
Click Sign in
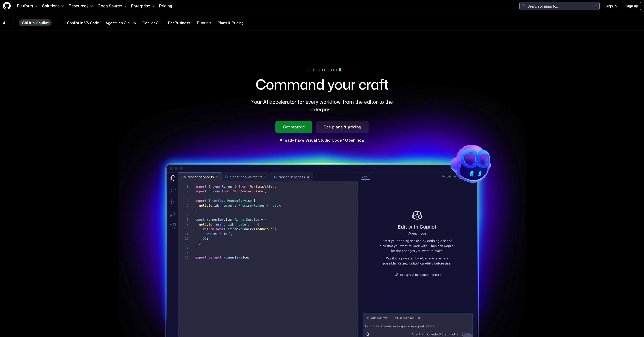tap(611, 6)
